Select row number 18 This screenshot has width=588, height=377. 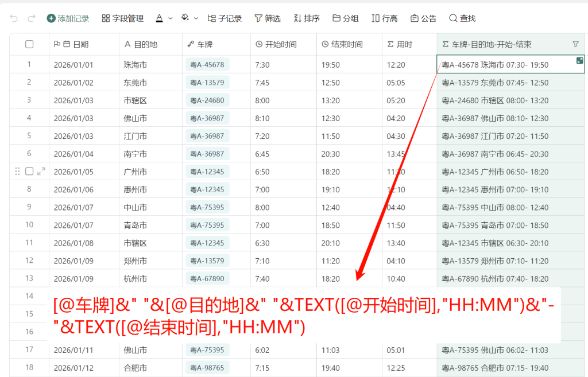click(x=29, y=367)
